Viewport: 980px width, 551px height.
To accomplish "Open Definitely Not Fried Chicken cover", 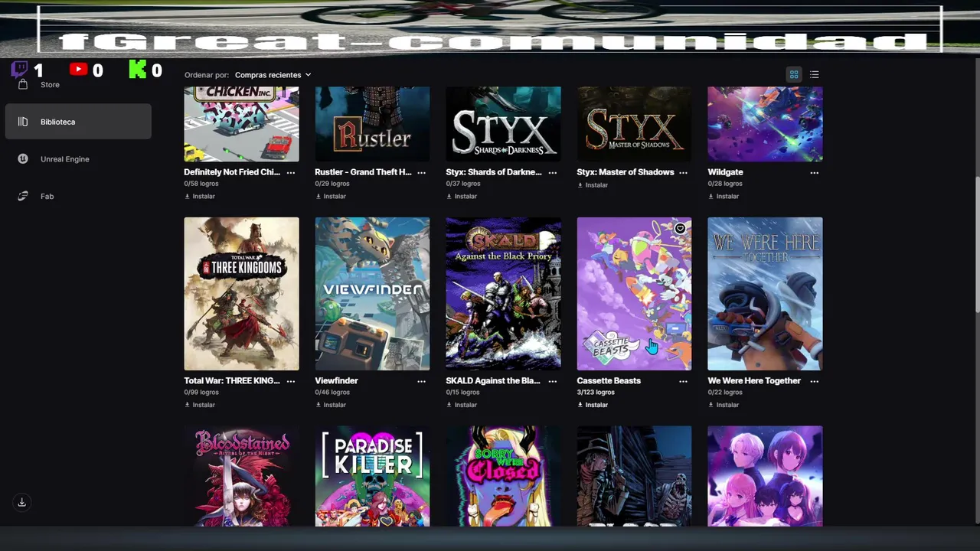I will [241, 124].
